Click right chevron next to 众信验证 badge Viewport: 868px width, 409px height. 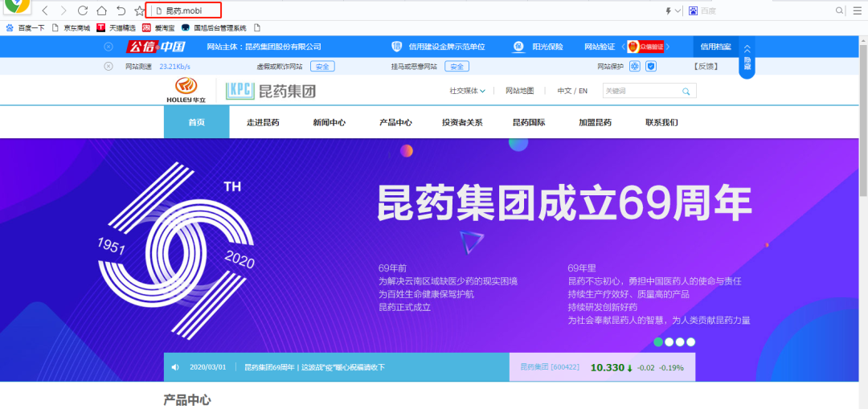click(668, 47)
